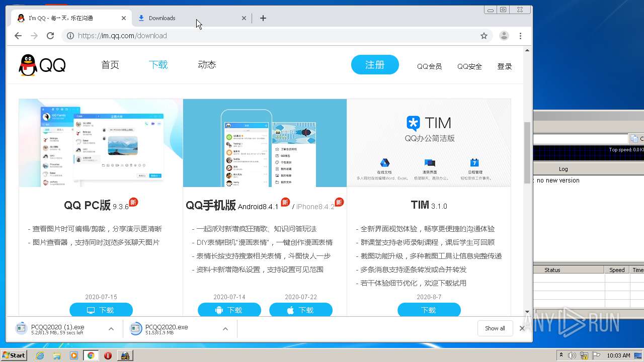Click the 清爽界面 icon in TIM card
This screenshot has height=362, width=644.
point(430,163)
